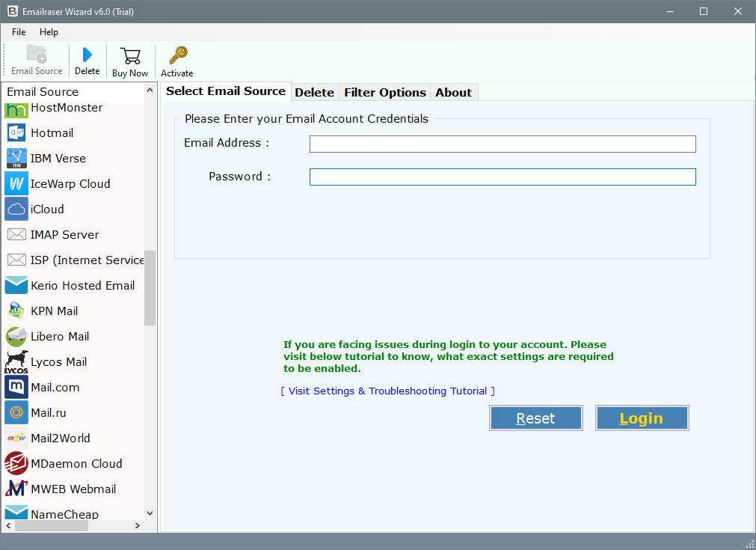
Task: Select ISP Internet Service envelope icon
Action: 17,260
